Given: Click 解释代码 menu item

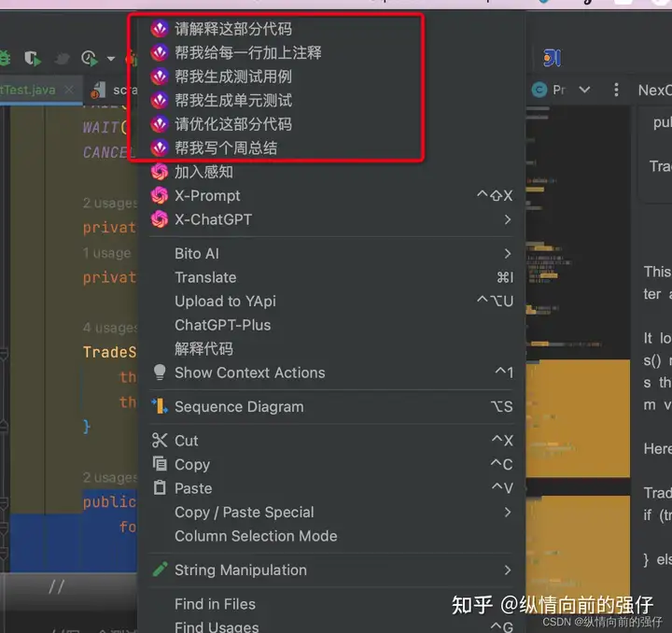Looking at the screenshot, I should click(x=330, y=349).
